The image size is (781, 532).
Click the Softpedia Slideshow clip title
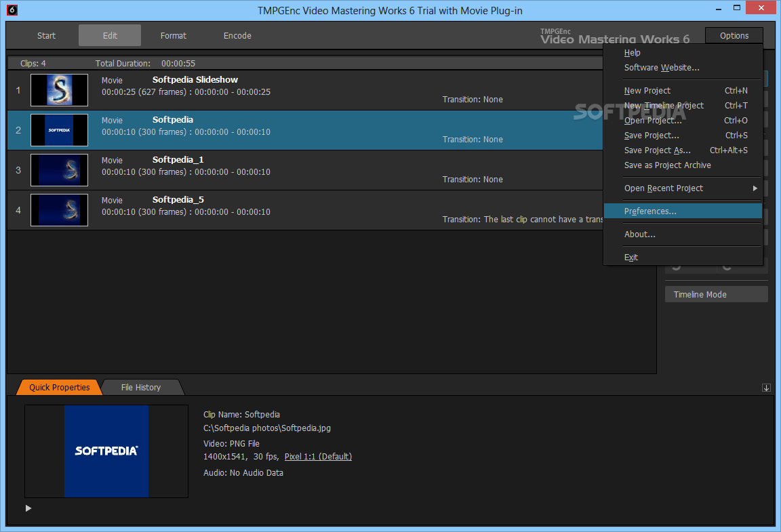(x=195, y=80)
